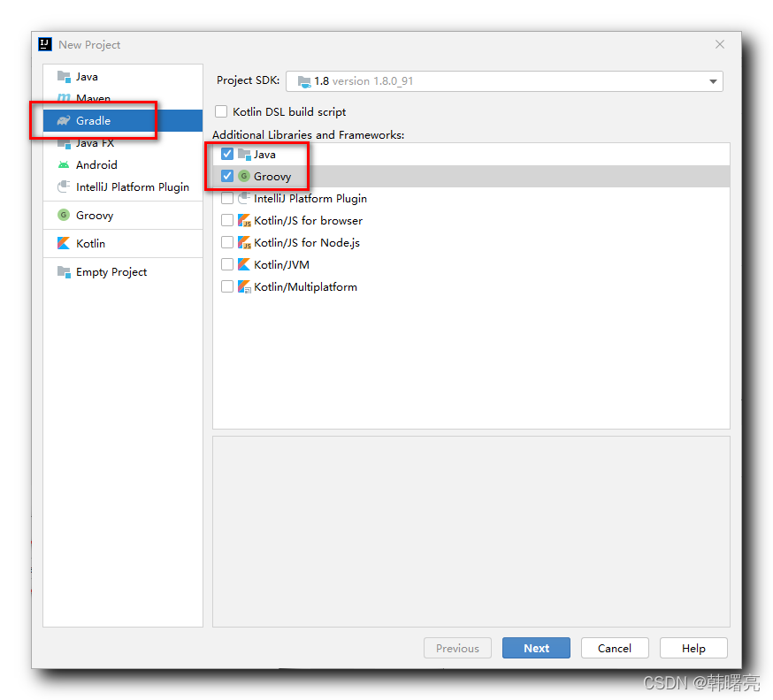
Task: Open the Project SDK dropdown arrow
Action: click(713, 81)
